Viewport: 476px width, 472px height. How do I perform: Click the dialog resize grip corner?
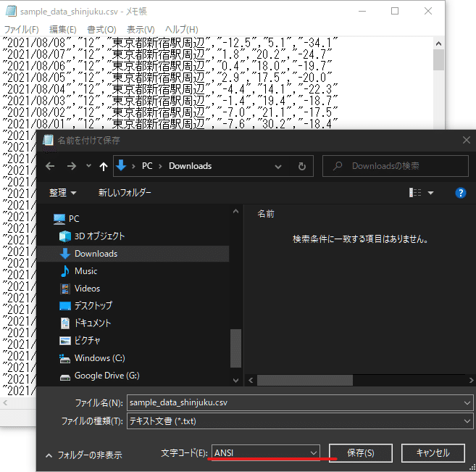pyautogui.click(x=472, y=468)
